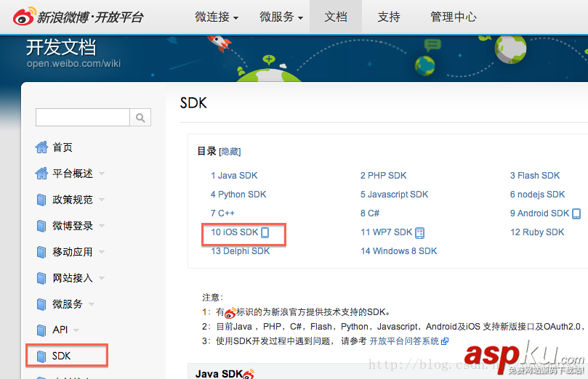Viewport: 588px width, 379px height.
Task: Click the home icon beside 首页
Action: (x=41, y=147)
